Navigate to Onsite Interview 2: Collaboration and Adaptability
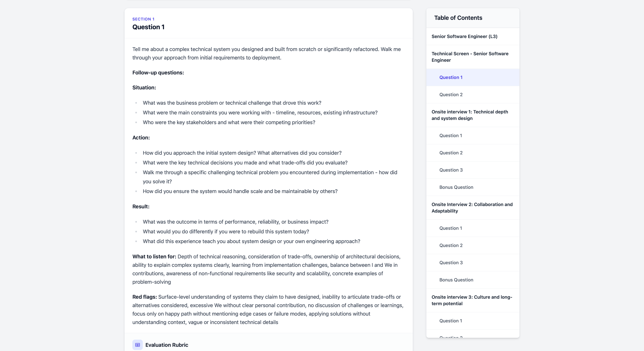Viewport: 644px width, 351px height. tap(472, 208)
